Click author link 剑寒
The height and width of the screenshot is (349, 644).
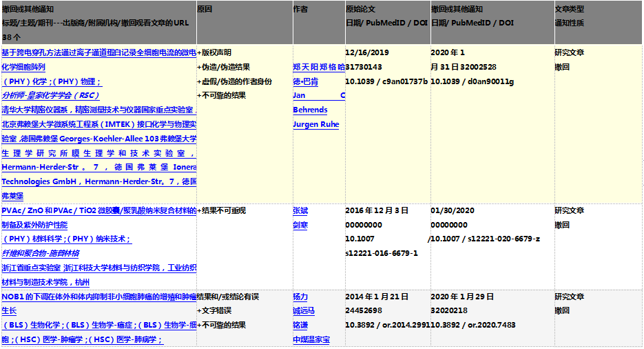pyautogui.click(x=300, y=225)
